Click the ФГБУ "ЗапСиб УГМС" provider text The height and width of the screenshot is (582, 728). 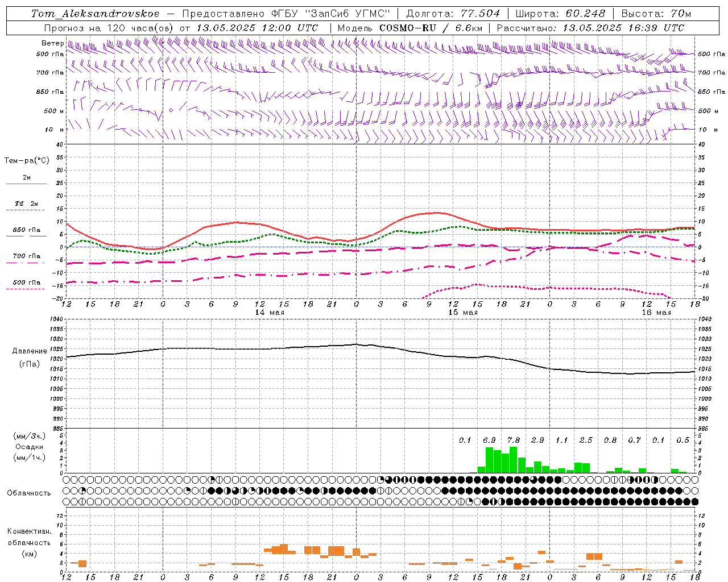coord(330,14)
